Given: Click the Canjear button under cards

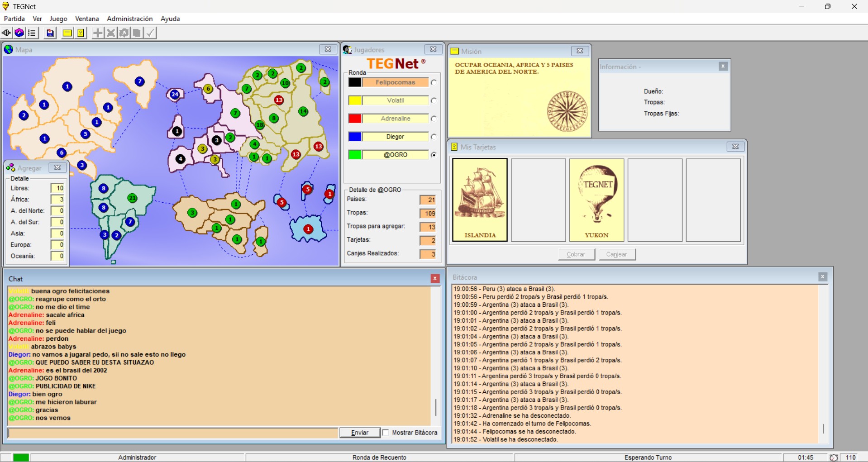Looking at the screenshot, I should click(x=617, y=254).
